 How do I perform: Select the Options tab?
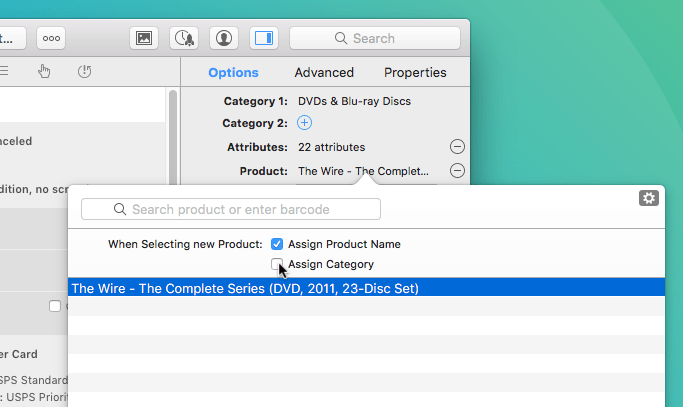click(x=233, y=72)
